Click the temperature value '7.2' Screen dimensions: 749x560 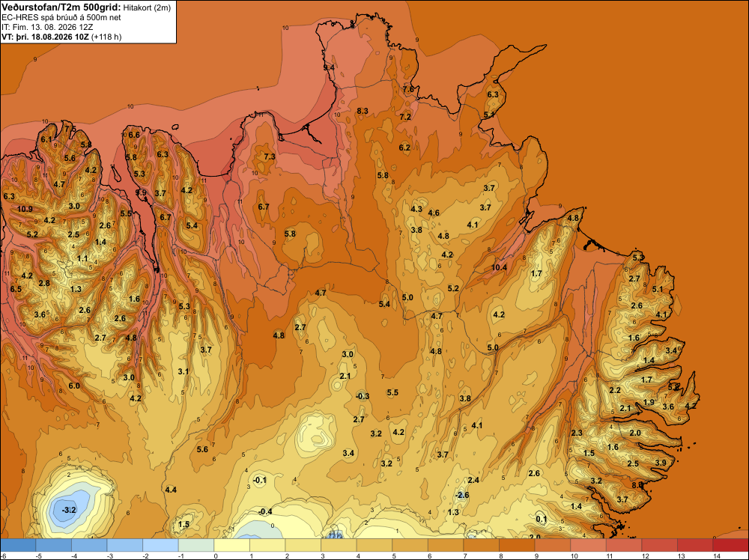[405, 117]
